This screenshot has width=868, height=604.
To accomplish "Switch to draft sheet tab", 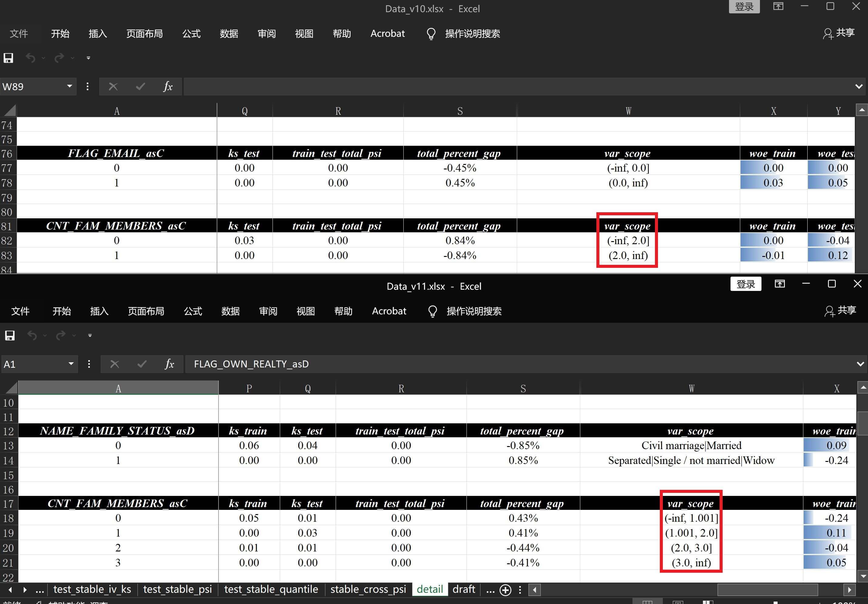I will pos(463,589).
